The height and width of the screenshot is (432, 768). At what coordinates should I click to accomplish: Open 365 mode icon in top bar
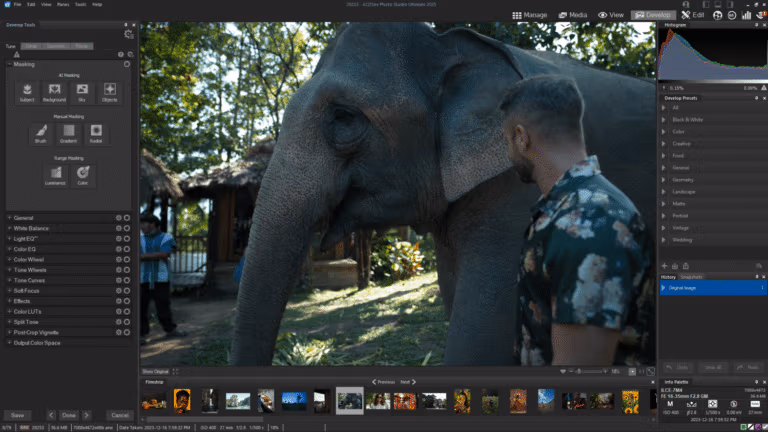[732, 15]
